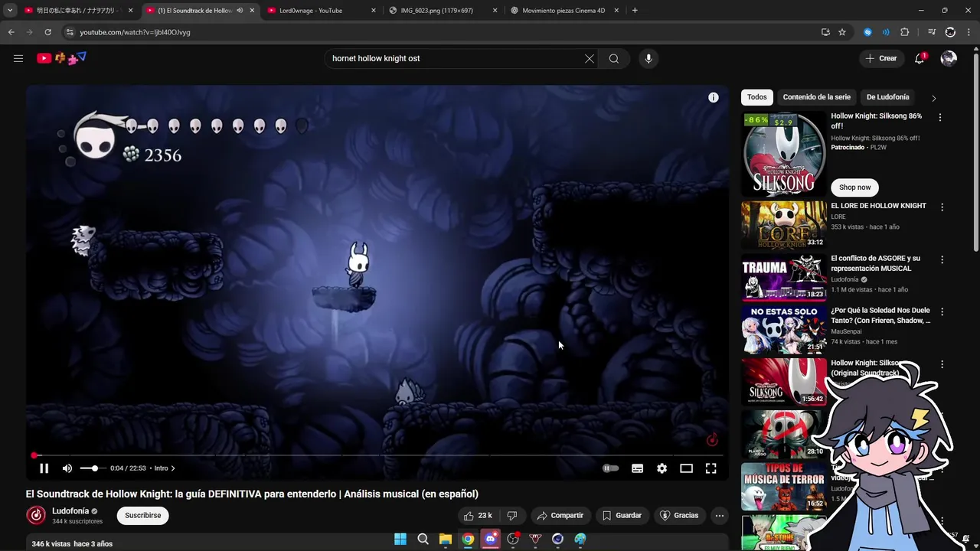The height and width of the screenshot is (551, 980).
Task: Open more actions below the video
Action: 720,516
